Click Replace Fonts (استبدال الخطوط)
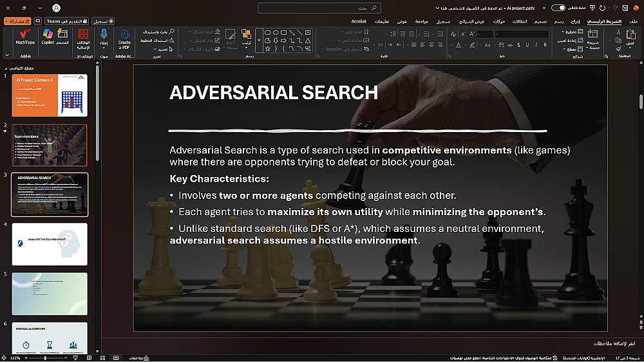 coord(157,41)
